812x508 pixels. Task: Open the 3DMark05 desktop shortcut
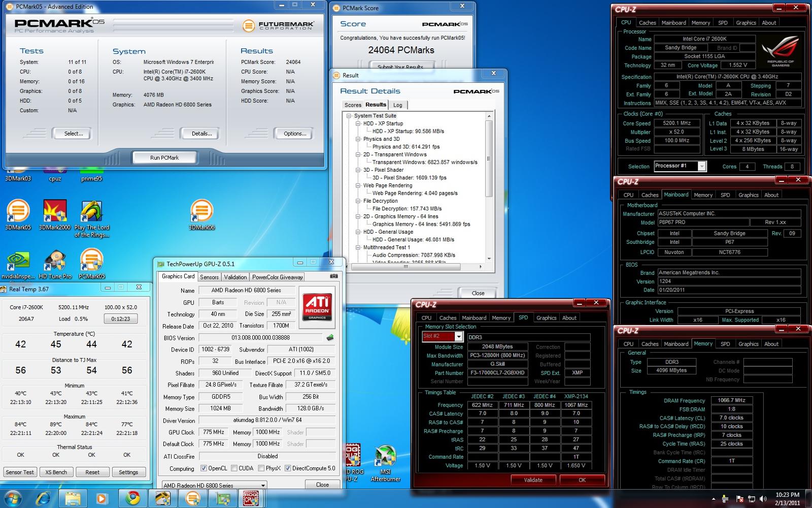[18, 215]
